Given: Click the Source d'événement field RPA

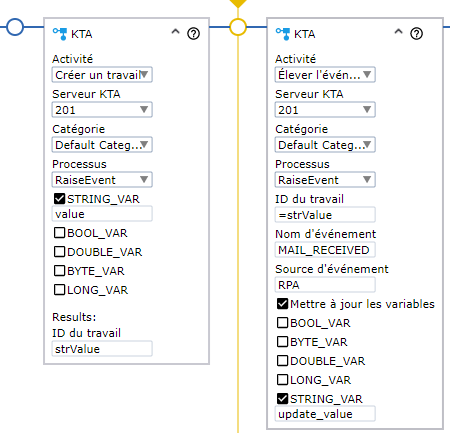Looking at the screenshot, I should pyautogui.click(x=325, y=285).
